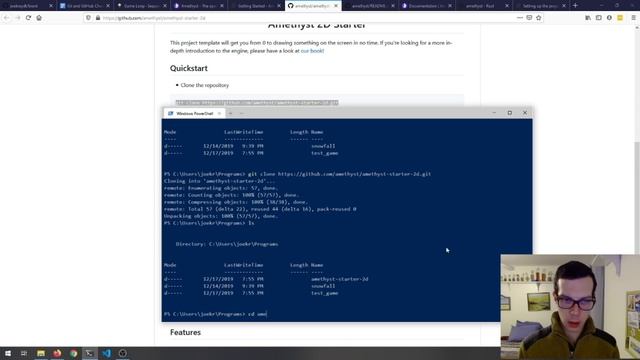Click the amethyst-starter-2d directory row in terminal

click(266, 279)
